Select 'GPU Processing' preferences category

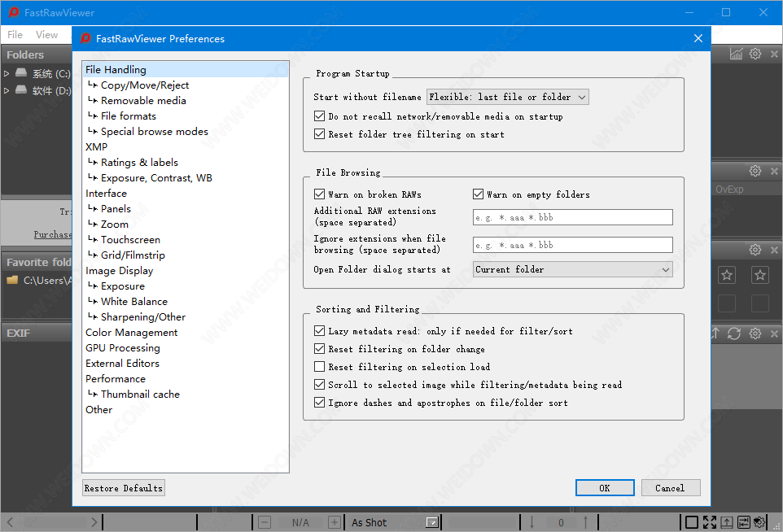[x=123, y=348]
